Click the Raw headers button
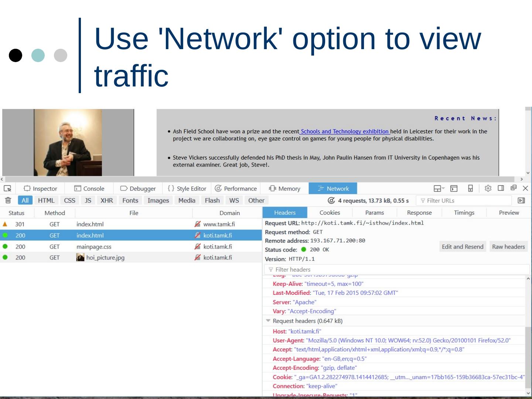 [508, 246]
